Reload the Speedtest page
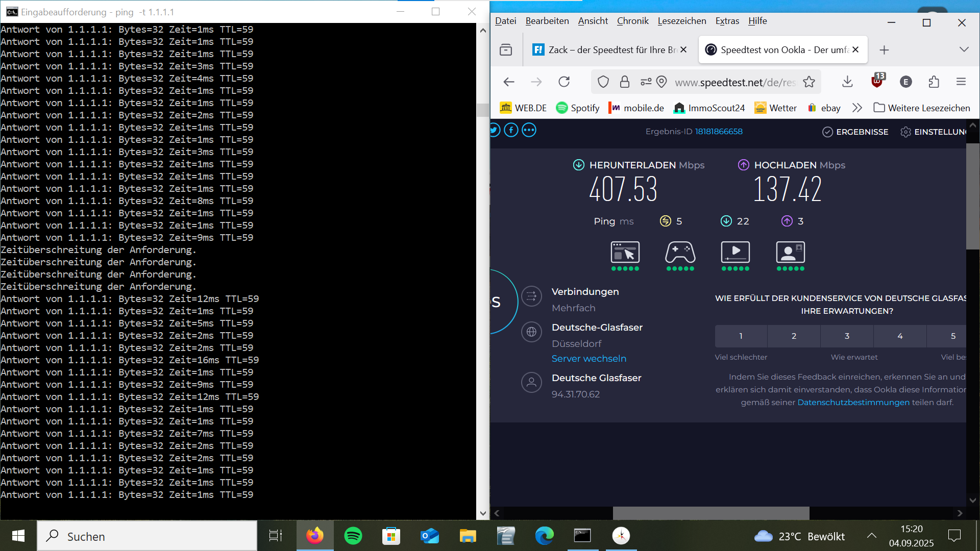Viewport: 980px width, 551px height. (x=564, y=82)
